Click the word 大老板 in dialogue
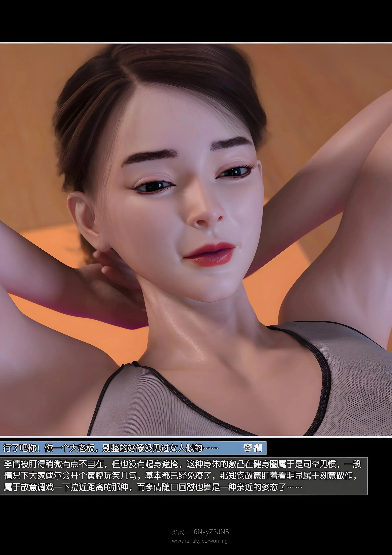 point(82,448)
